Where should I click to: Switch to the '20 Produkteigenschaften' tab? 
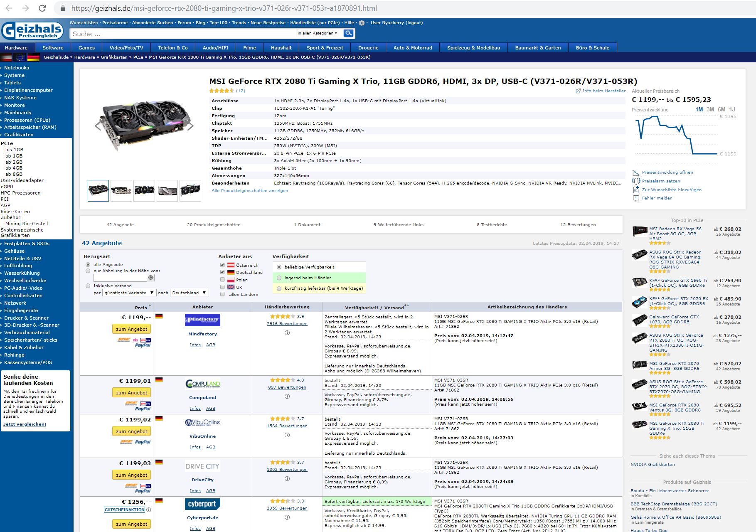click(x=214, y=224)
